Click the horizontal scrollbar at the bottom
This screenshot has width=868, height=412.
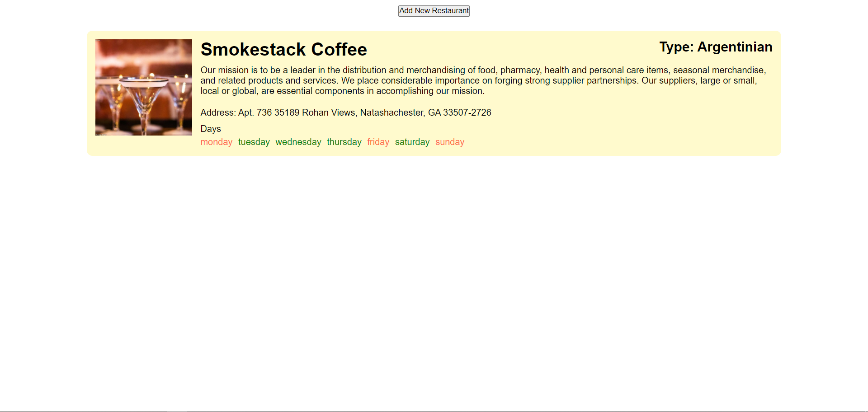click(x=90, y=410)
